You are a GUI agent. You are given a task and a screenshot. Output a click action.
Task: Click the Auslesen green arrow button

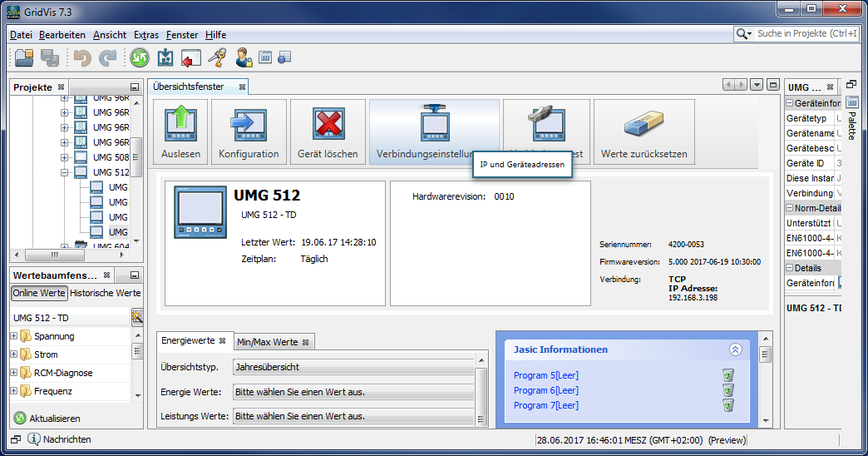pyautogui.click(x=180, y=131)
